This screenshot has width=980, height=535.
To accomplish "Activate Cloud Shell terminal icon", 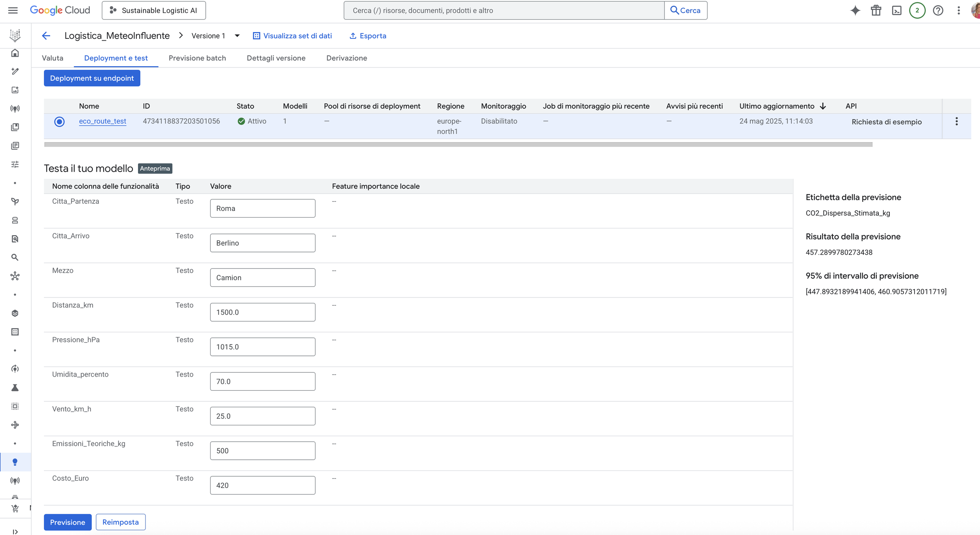I will click(897, 11).
